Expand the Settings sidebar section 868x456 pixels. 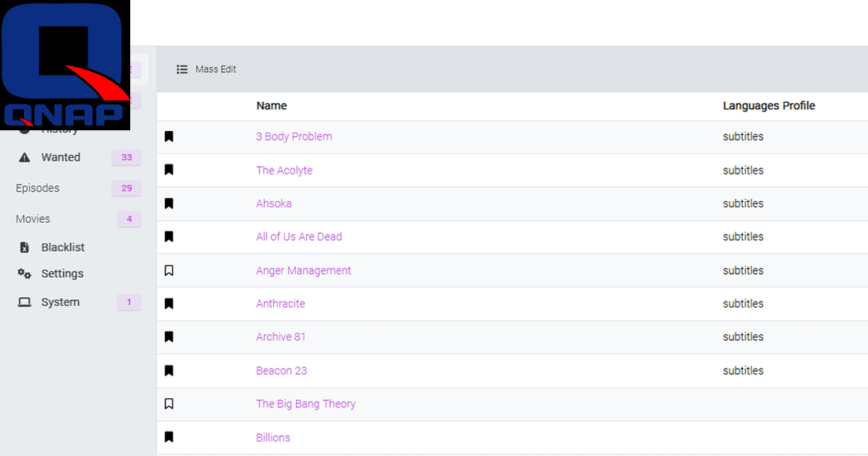click(62, 274)
